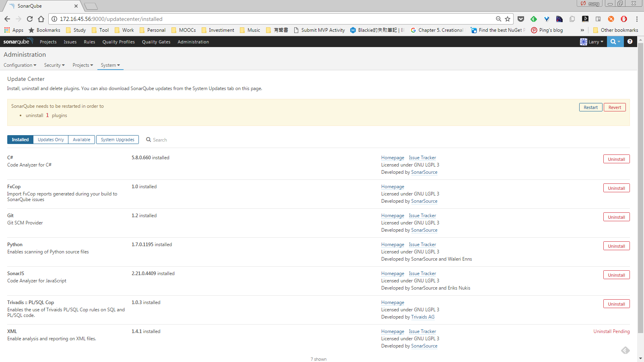Open Submit MVP Activity bookmark
The width and height of the screenshot is (644, 362).
pos(319,30)
